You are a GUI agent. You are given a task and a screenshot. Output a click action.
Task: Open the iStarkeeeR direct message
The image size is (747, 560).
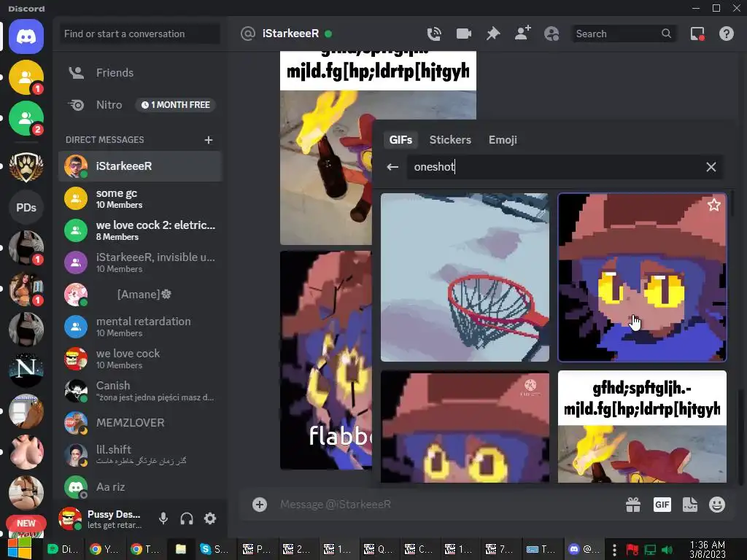(140, 166)
